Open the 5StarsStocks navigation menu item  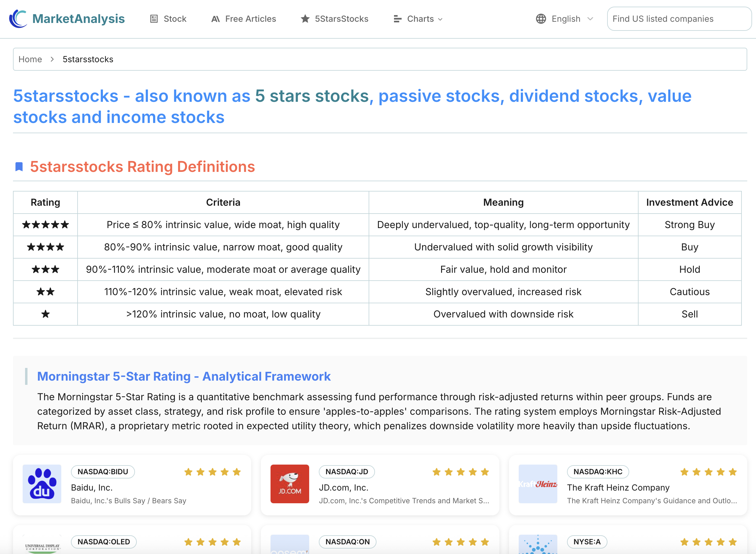tap(335, 19)
